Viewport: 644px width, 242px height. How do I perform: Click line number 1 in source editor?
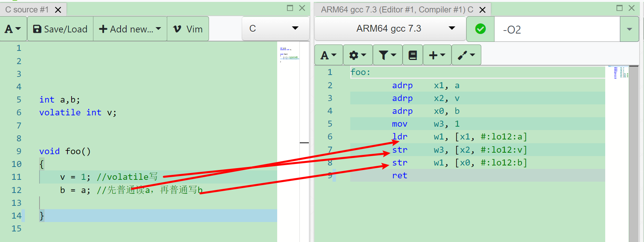[x=18, y=48]
